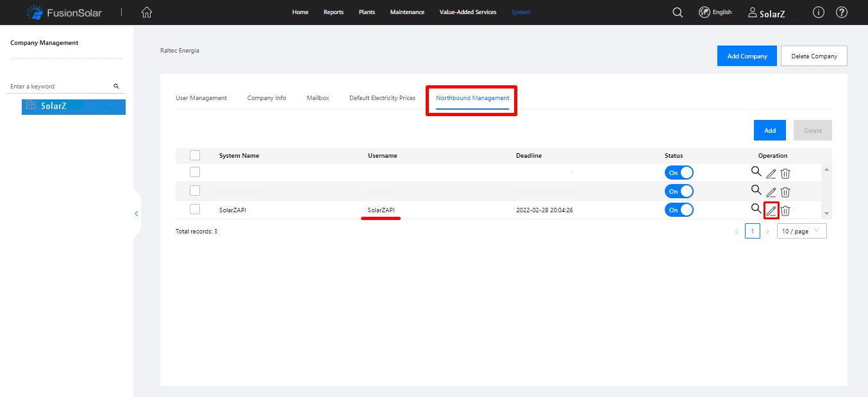Image resolution: width=868 pixels, height=397 pixels.
Task: Open the English language selector
Action: [715, 12]
